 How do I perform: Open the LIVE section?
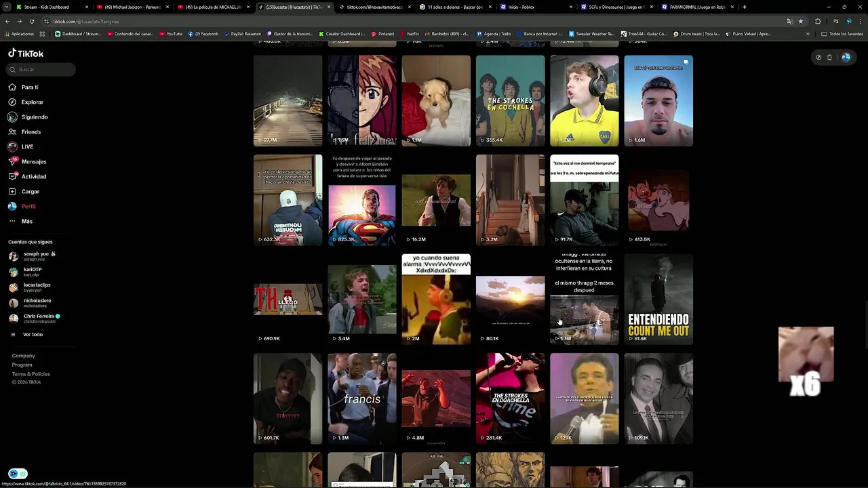click(21, 146)
